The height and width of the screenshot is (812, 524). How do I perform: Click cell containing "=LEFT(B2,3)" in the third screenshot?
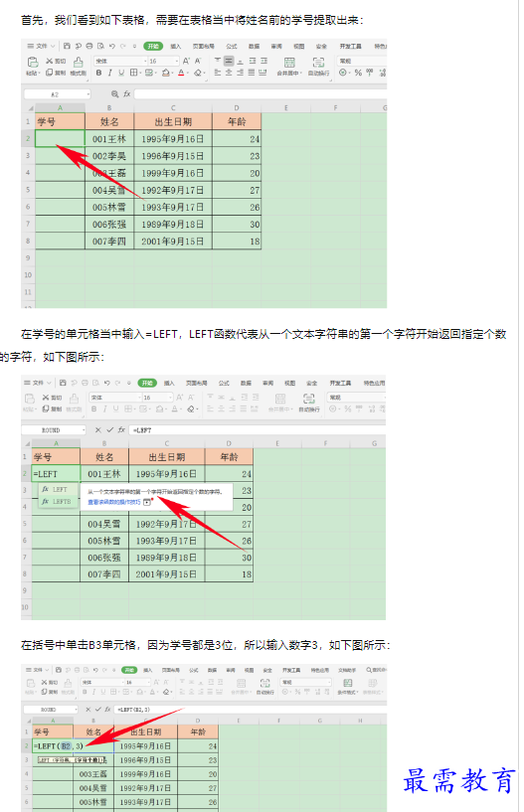point(53,745)
